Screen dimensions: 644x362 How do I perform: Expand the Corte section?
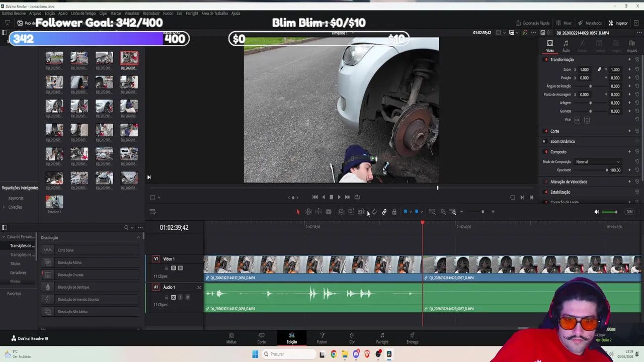click(x=554, y=131)
